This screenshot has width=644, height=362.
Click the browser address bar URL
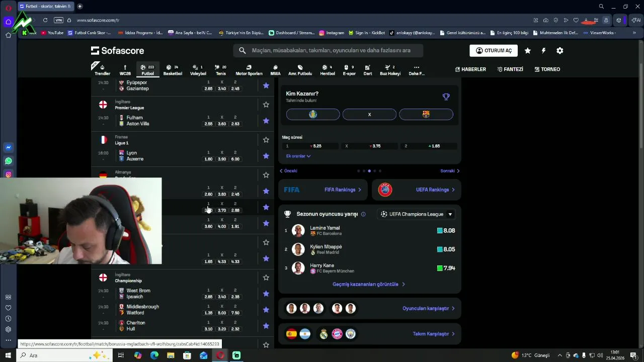point(98,20)
